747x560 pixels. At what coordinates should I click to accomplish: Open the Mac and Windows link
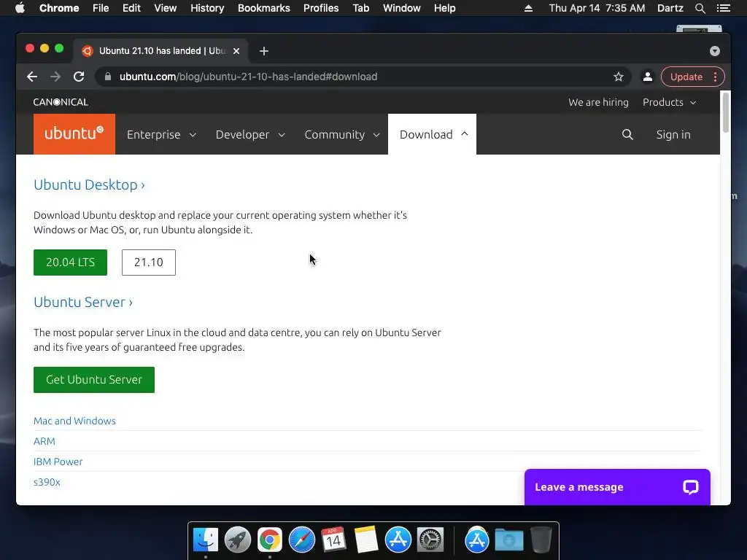pyautogui.click(x=75, y=421)
